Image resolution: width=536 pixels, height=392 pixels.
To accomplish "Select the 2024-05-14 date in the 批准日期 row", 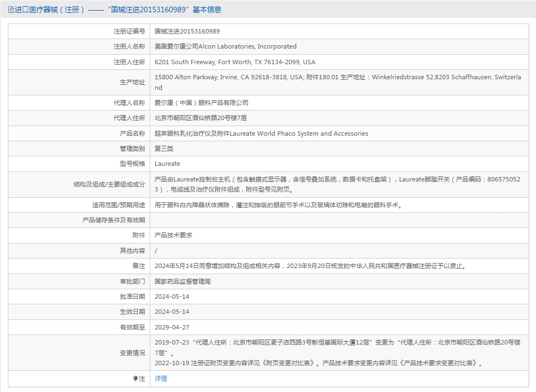I will point(172,297).
